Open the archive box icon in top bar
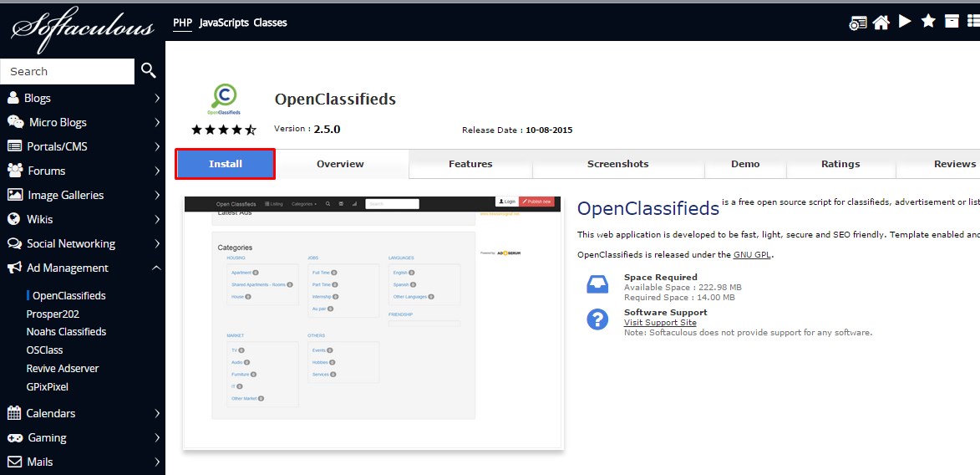Viewport: 980px width, 475px height. pyautogui.click(x=952, y=21)
